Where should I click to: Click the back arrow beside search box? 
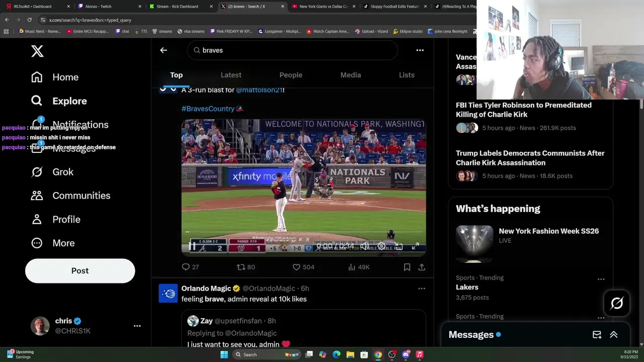[x=164, y=50]
